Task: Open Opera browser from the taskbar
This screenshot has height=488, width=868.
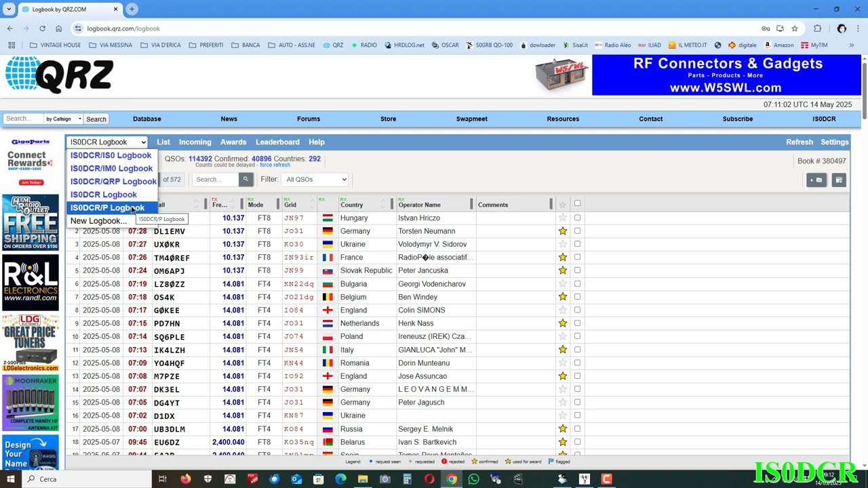Action: coord(429,479)
